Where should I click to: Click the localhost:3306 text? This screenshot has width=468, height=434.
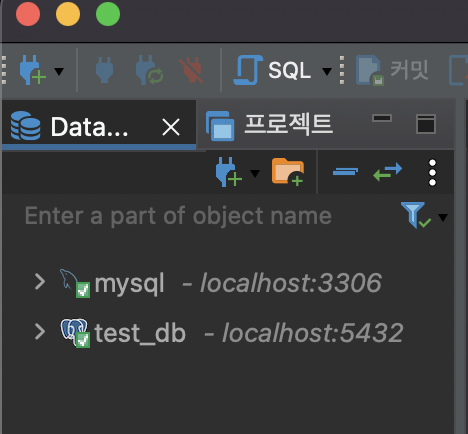point(291,283)
